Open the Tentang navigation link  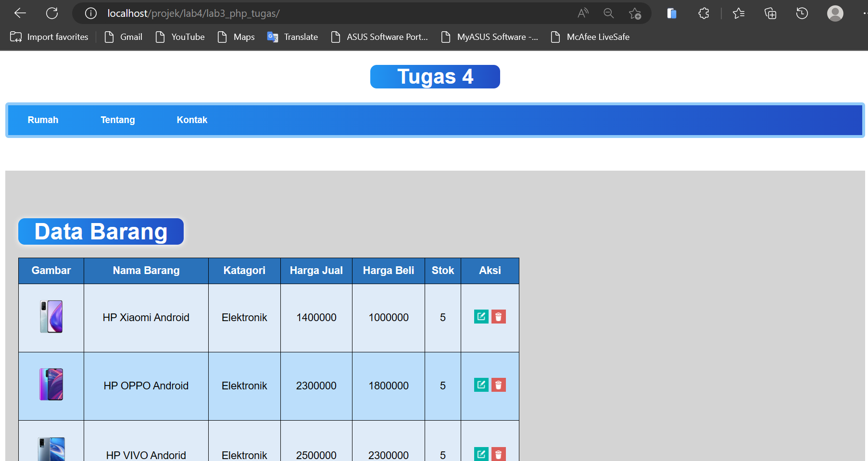117,120
